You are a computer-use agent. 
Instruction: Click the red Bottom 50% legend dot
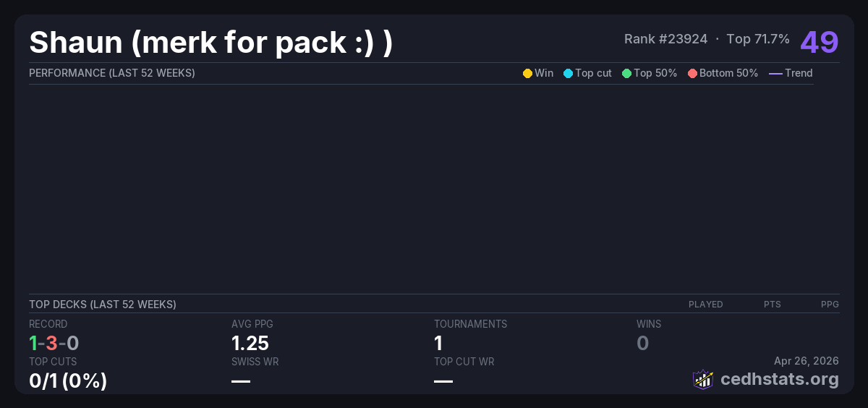pyautogui.click(x=692, y=73)
